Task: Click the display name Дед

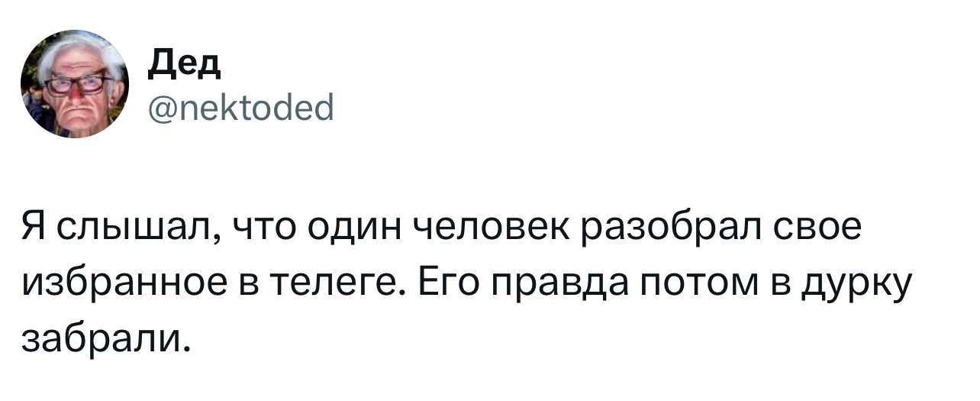Action: [x=184, y=66]
